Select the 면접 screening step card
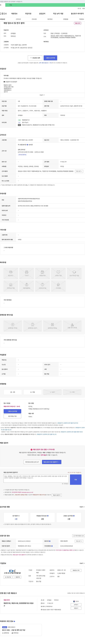Image resolution: width=85 pixels, height=644 pixels. (x=33, y=392)
